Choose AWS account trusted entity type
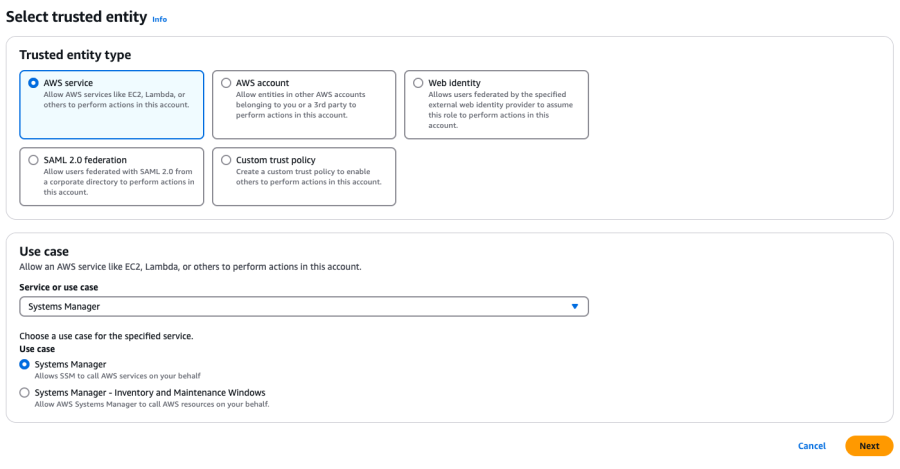The height and width of the screenshot is (469, 900). coord(226,83)
